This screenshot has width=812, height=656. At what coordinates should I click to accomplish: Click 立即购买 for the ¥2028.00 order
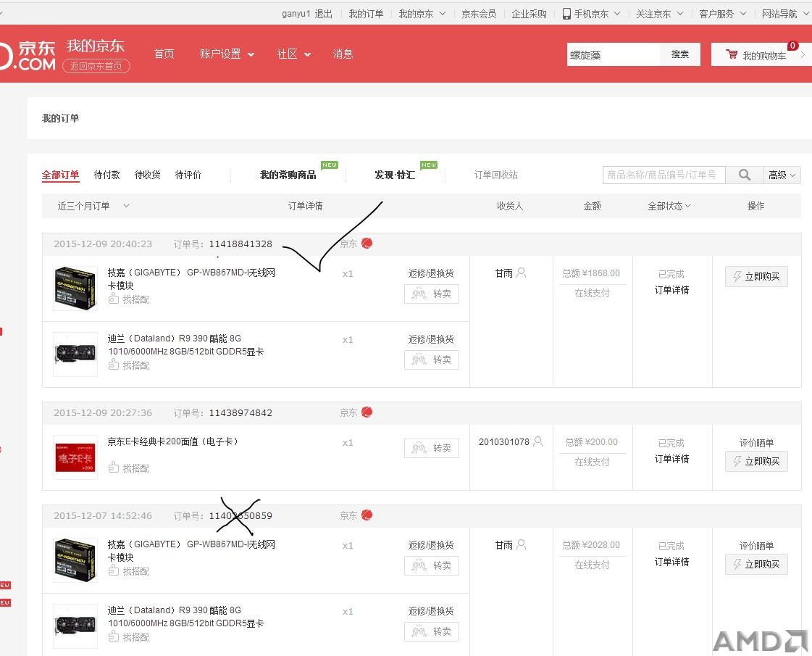point(756,564)
